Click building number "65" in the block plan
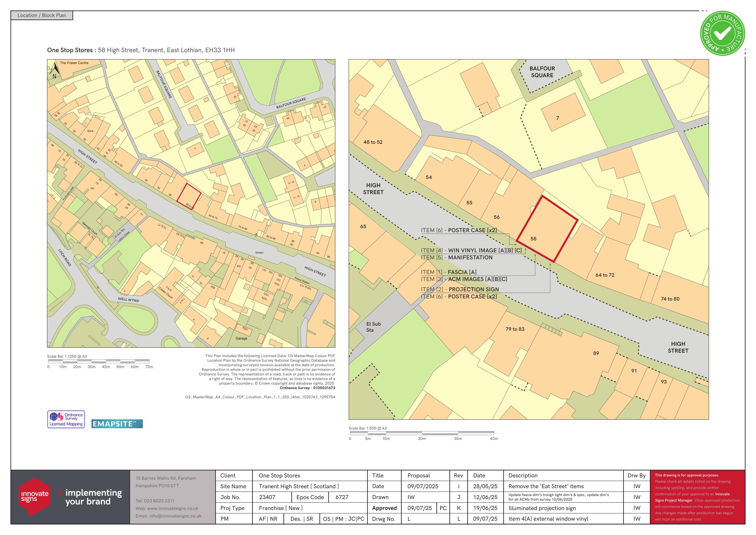Image resolution: width=756 pixels, height=535 pixels. tap(363, 226)
